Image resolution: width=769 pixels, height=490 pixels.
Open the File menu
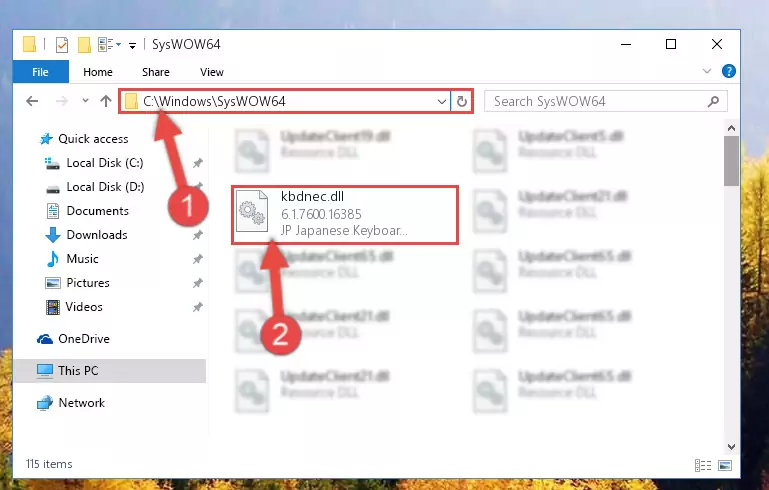(x=40, y=72)
